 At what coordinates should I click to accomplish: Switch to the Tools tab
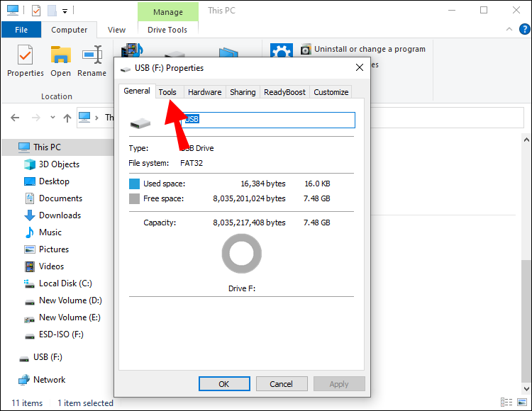coord(167,92)
